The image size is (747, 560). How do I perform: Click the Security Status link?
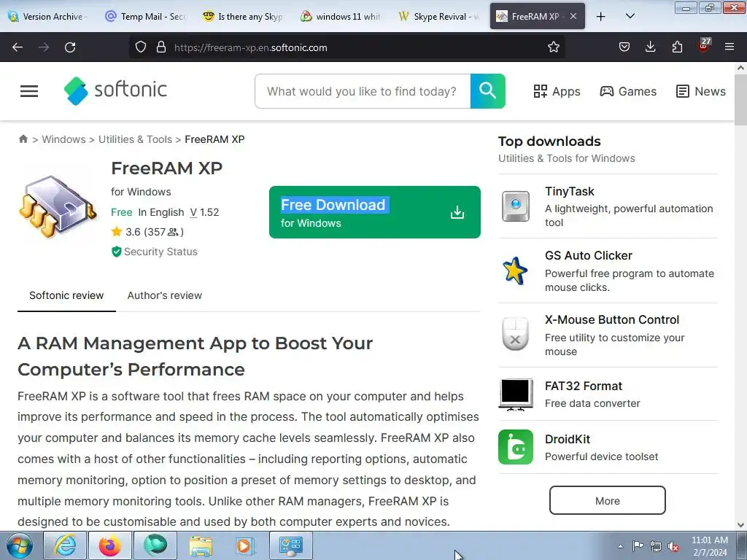155,252
